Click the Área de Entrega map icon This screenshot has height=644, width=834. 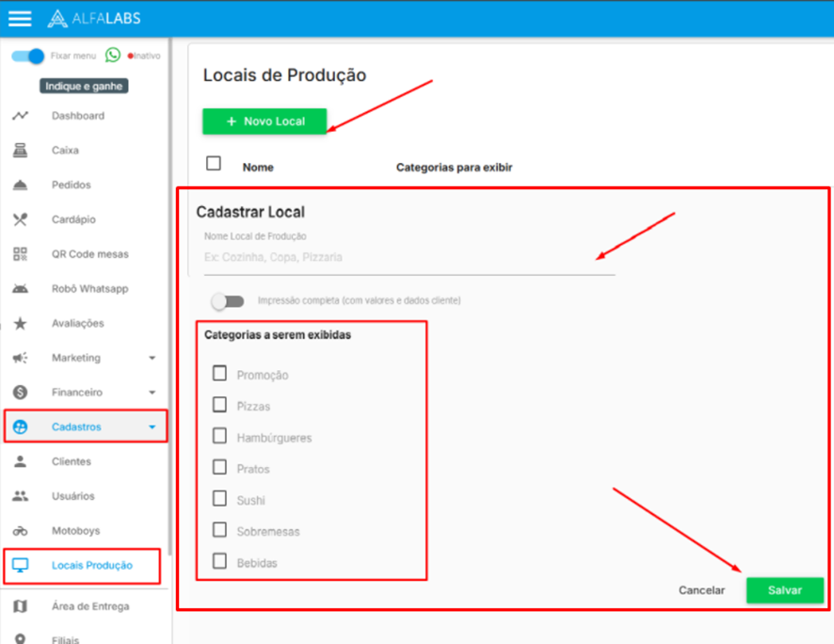coord(20,606)
